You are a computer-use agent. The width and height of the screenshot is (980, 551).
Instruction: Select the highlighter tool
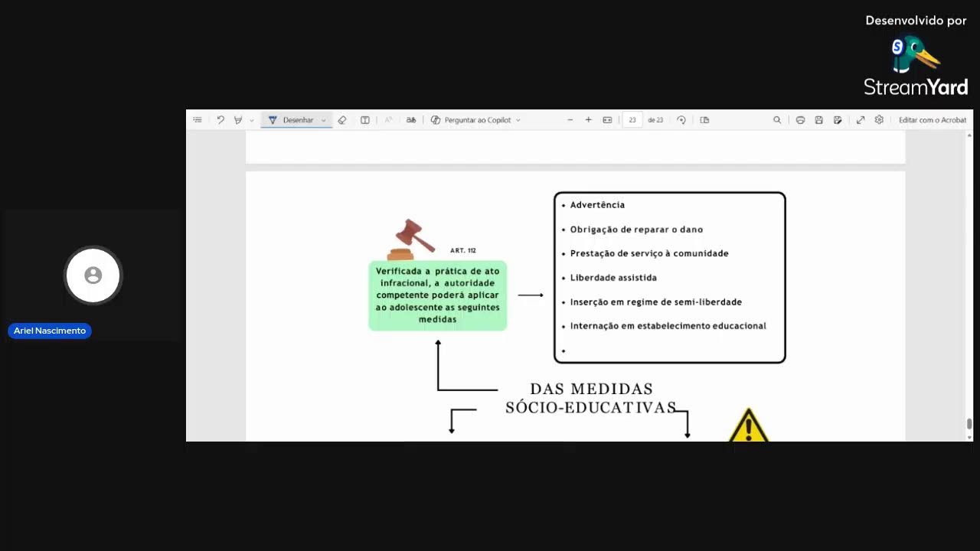pos(238,120)
